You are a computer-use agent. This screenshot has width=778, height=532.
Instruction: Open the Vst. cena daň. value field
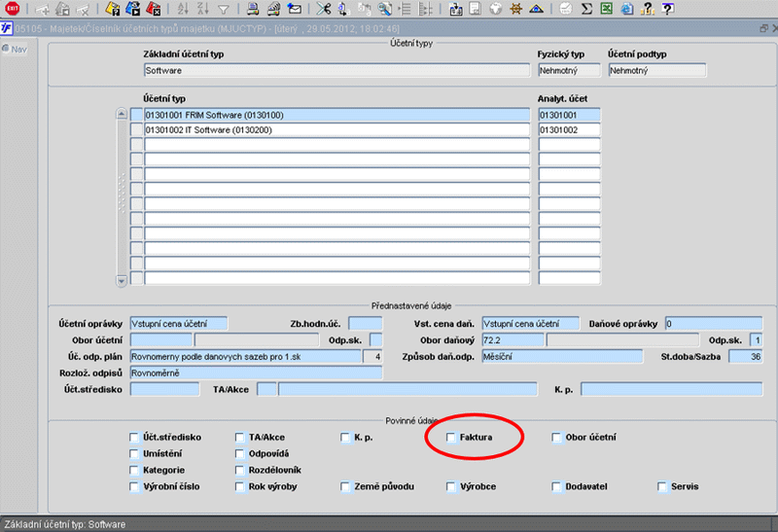(530, 324)
